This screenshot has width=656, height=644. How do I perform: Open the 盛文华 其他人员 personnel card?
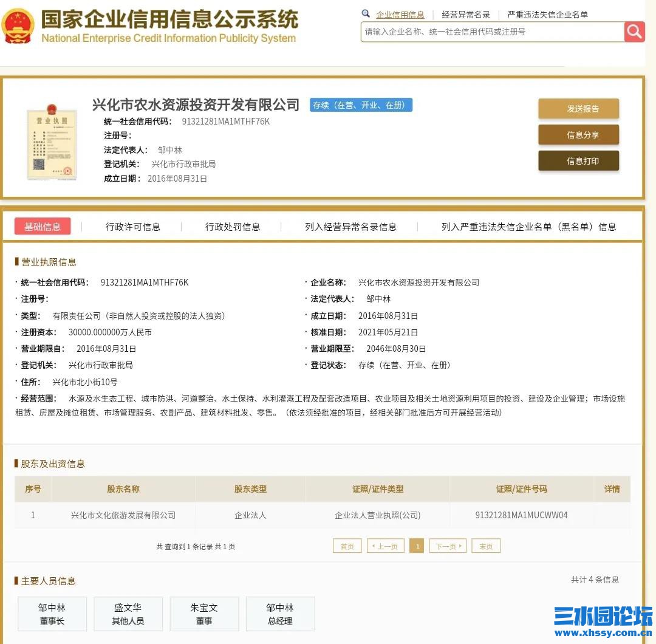pos(128,614)
